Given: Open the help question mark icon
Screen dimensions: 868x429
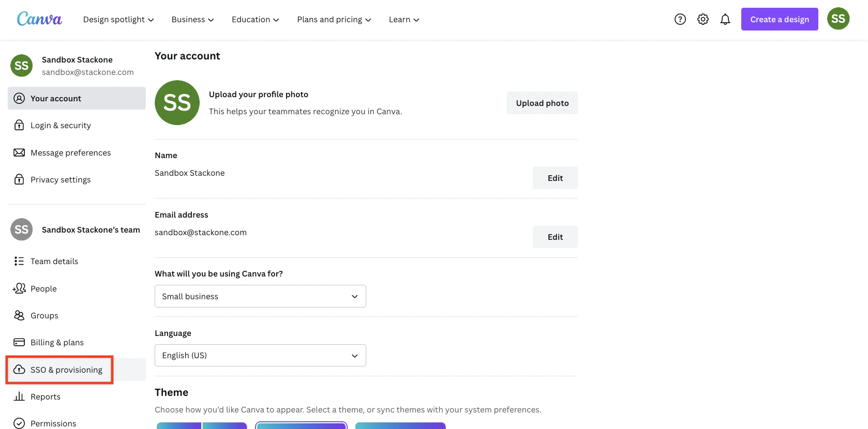Looking at the screenshot, I should (680, 19).
